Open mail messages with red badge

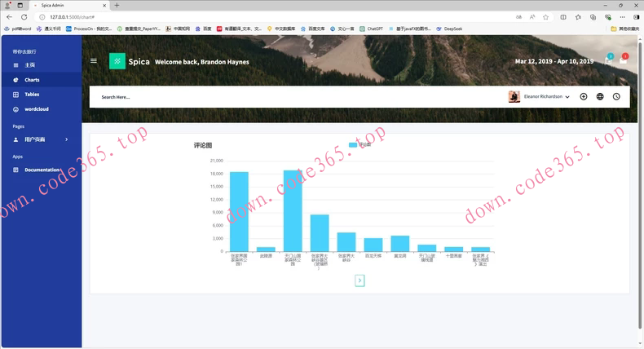624,60
